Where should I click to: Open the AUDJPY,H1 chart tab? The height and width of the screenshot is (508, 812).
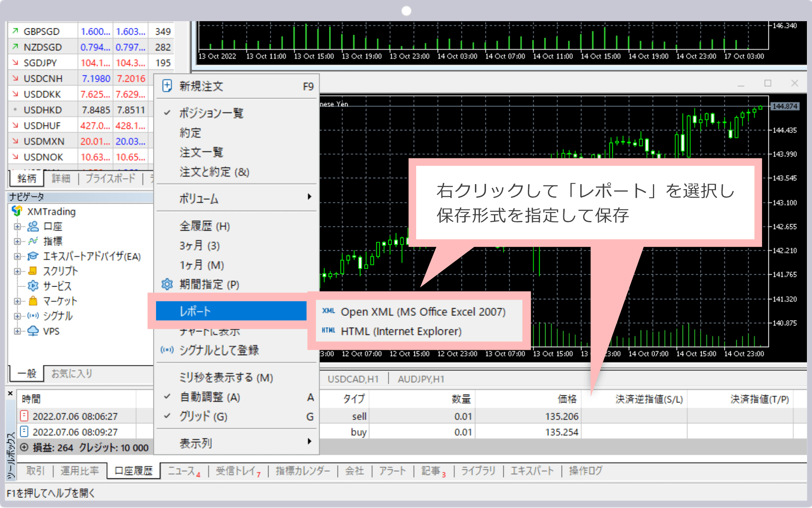(421, 379)
